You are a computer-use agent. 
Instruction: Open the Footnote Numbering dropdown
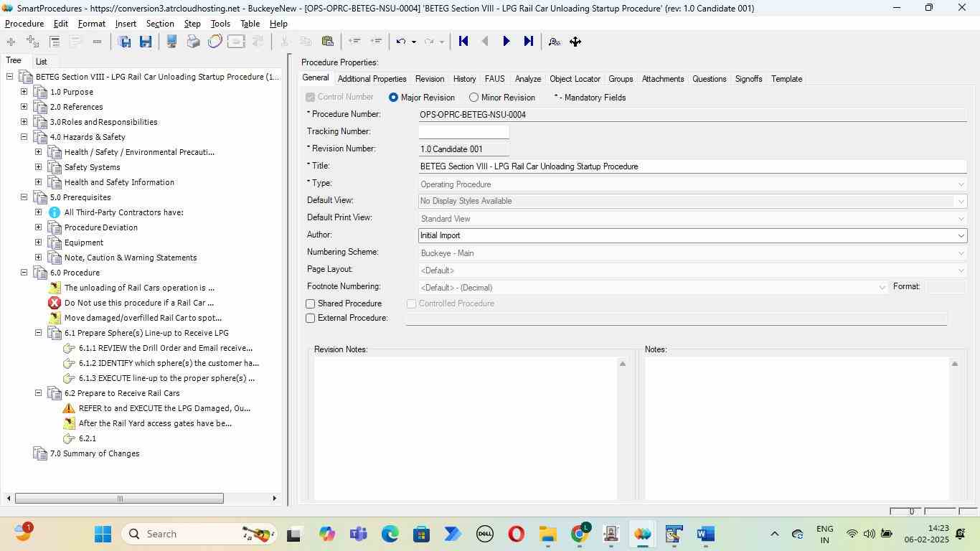click(x=882, y=288)
